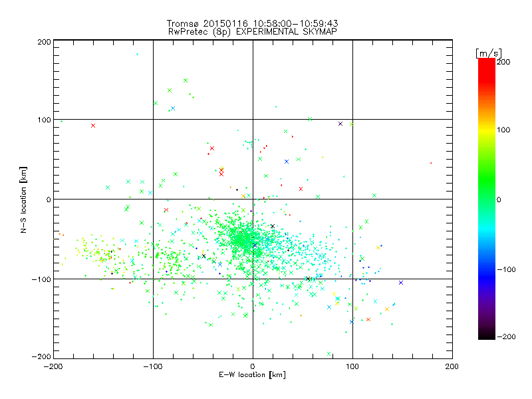Screen dimensions: 532x399
Task: Click the colorbar '100' label
Action: pyautogui.click(x=503, y=130)
